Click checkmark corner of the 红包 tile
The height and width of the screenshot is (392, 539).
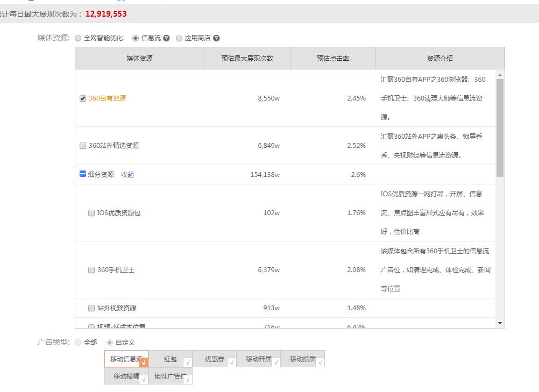[x=188, y=364]
